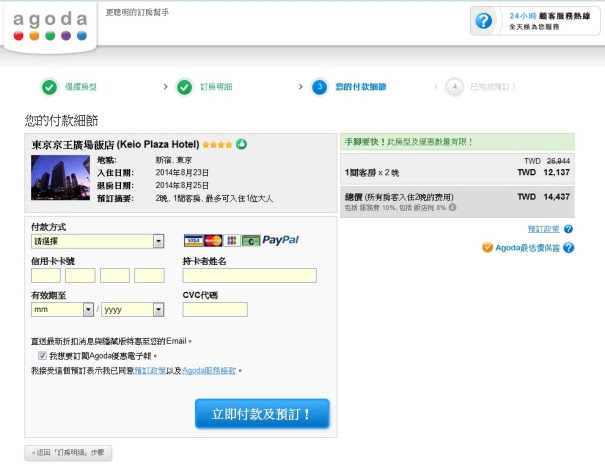The image size is (605, 475).
Task: Click the green notice 手腳要快 banner
Action: pos(457,142)
